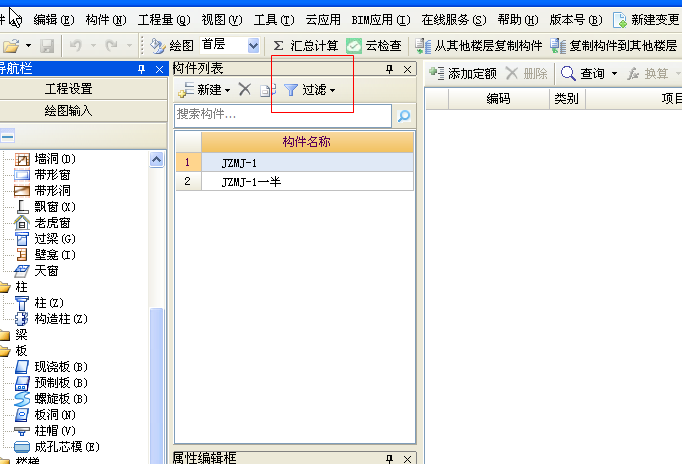
Task: Click the save disk icon
Action: (47, 45)
